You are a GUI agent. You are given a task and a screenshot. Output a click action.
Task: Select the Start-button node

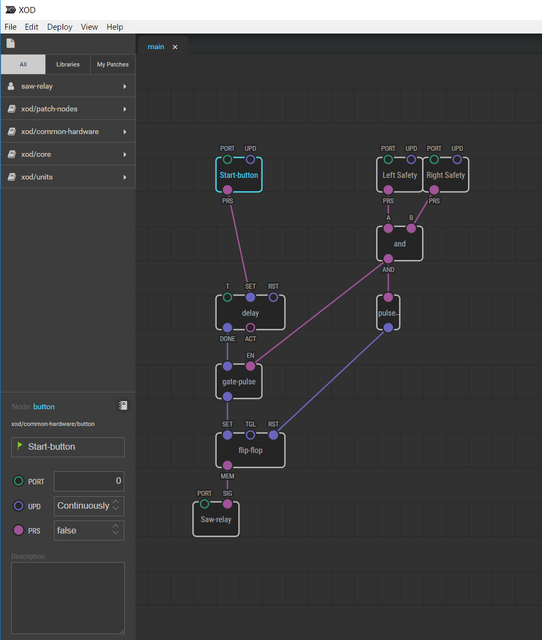239,175
